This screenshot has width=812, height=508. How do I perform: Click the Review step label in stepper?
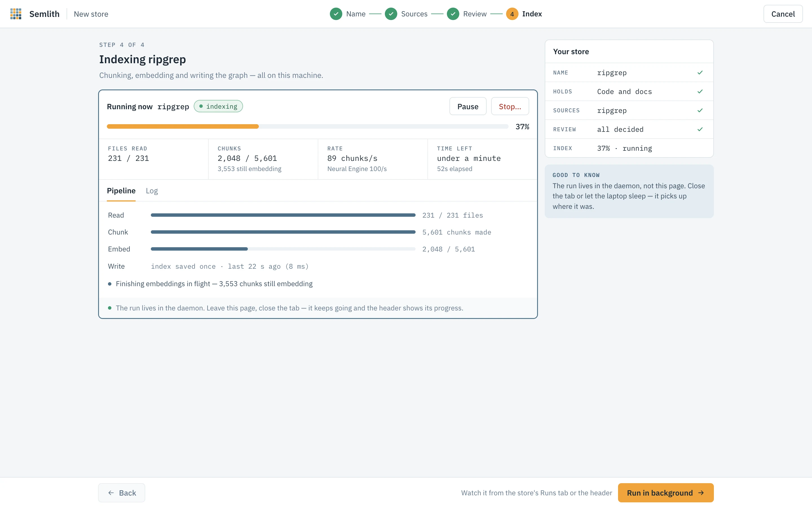point(475,14)
